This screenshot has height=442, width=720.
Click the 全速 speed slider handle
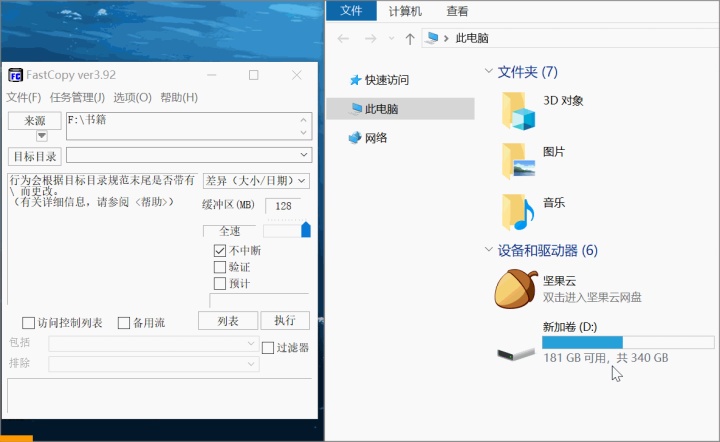(305, 230)
